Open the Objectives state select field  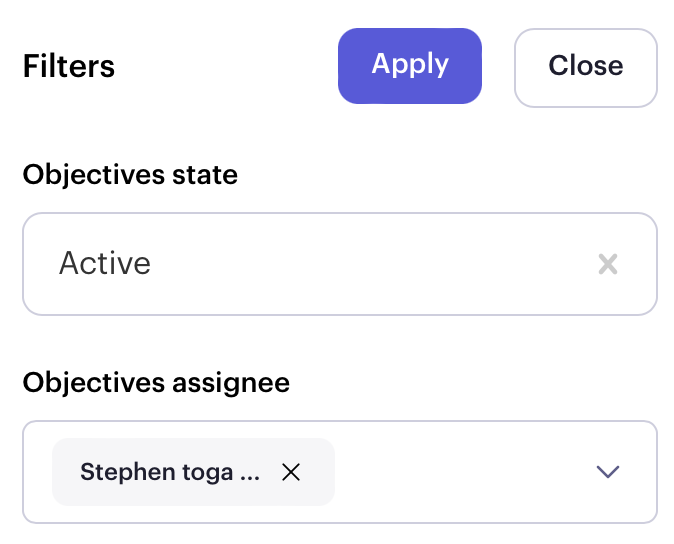[x=340, y=264]
